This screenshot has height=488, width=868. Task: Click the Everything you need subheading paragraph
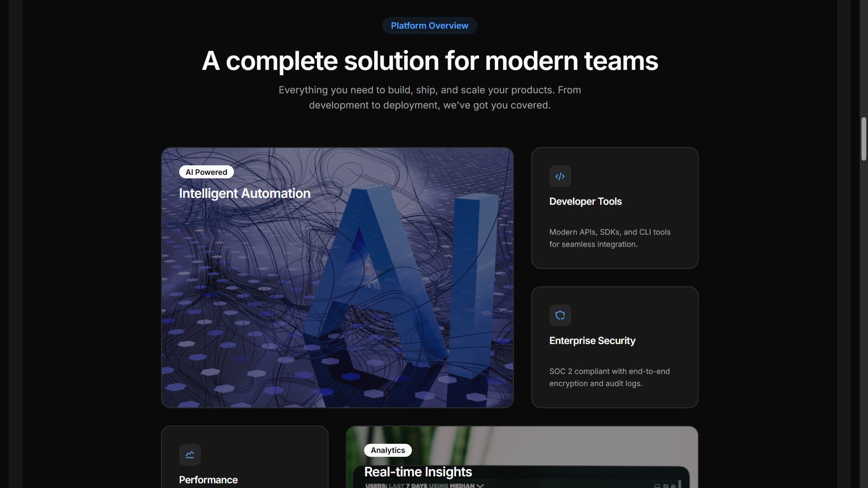430,98
